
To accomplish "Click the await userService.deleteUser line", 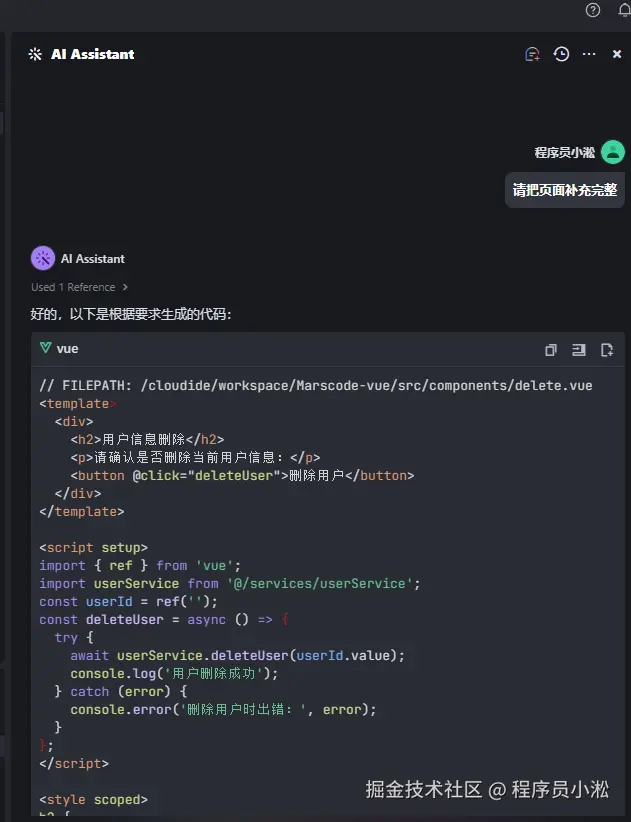I will click(x=237, y=655).
